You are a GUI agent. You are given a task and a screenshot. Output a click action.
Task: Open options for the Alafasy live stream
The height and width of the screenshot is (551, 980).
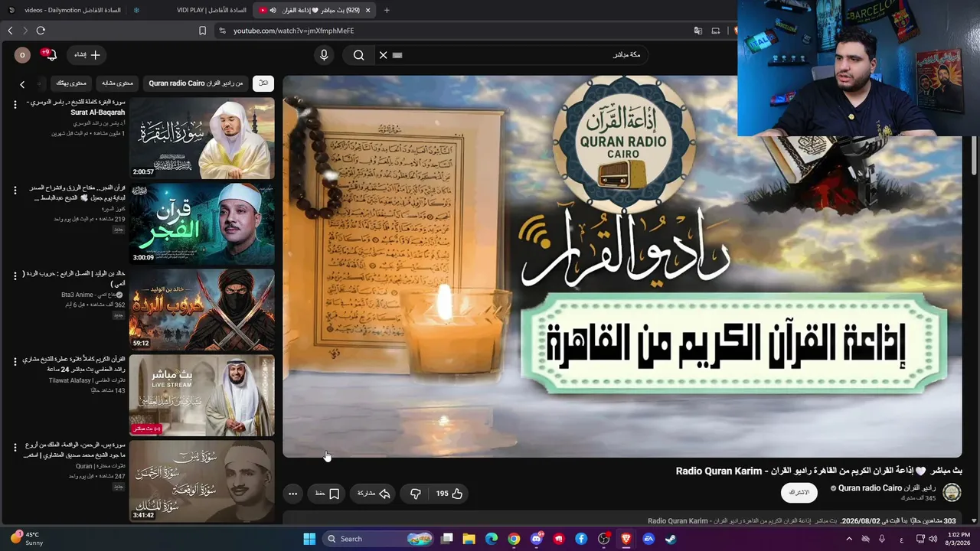(x=15, y=362)
